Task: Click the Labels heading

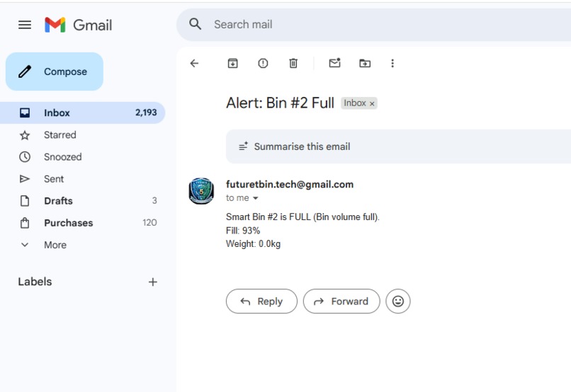Action: (35, 282)
